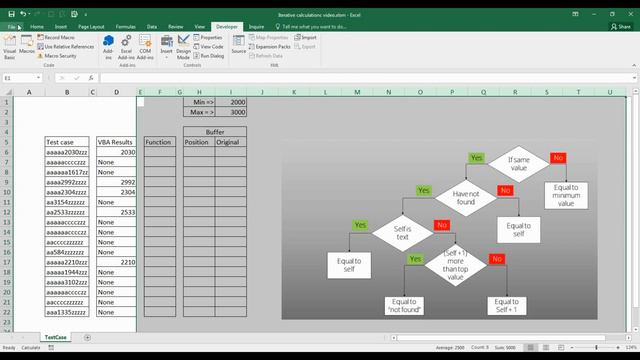640x360 pixels.
Task: Click zoom in plus button
Action: (618, 347)
